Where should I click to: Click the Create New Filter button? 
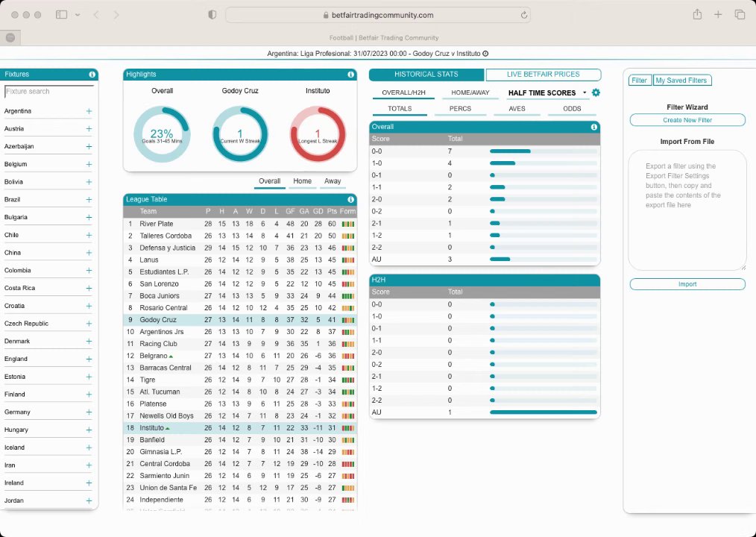click(687, 120)
